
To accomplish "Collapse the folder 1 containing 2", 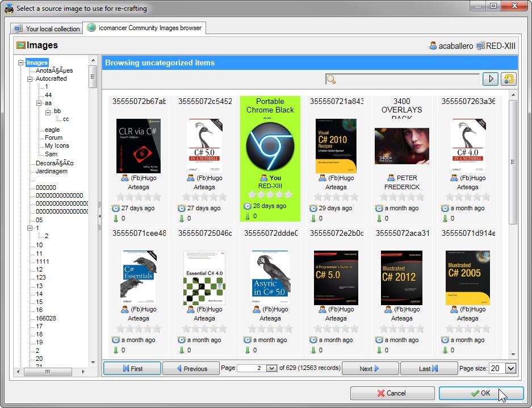I will coord(30,228).
